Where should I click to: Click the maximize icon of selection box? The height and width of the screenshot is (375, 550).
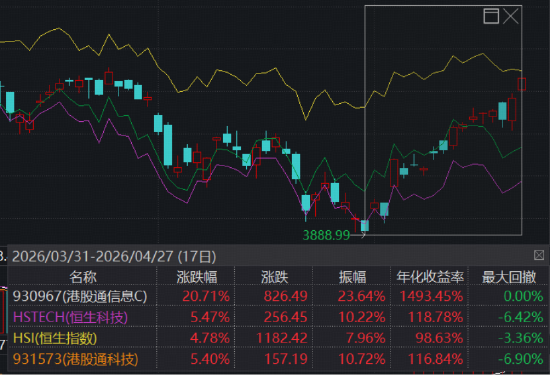491,16
